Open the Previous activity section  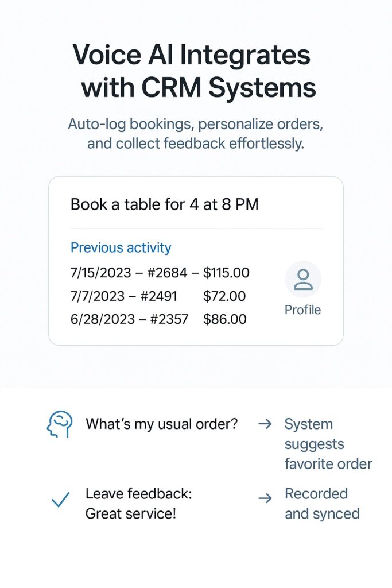[x=121, y=248]
